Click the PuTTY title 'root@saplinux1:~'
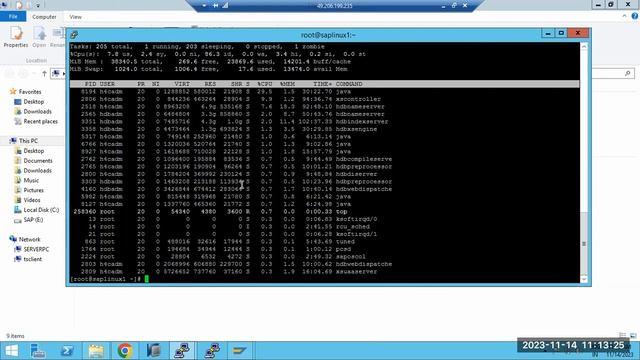Screen dimensions: 640x360 328,35
